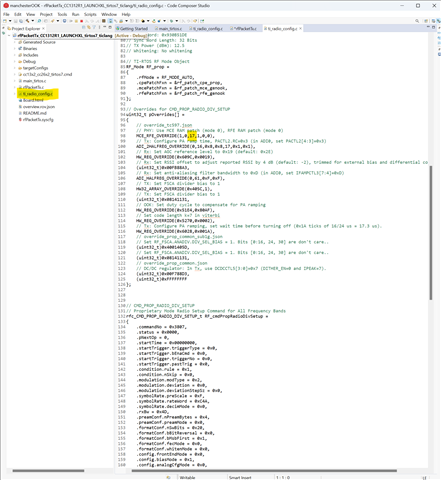Click the .commandNo = 0x3807 line
Image resolution: width=441 pixels, height=480 pixels.
click(162, 327)
